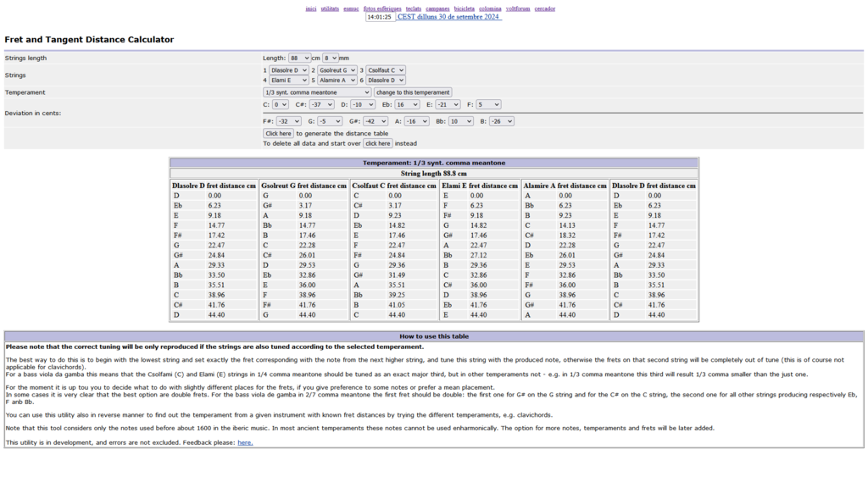Open the D deviation dropdown
This screenshot has width=868, height=488.
(363, 104)
